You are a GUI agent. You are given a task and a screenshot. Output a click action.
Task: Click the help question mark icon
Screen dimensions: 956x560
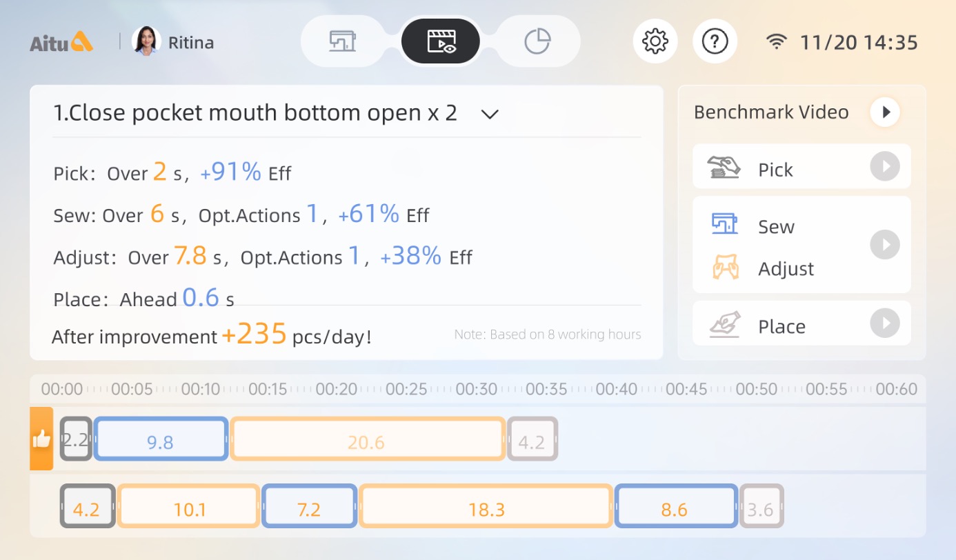tap(715, 42)
